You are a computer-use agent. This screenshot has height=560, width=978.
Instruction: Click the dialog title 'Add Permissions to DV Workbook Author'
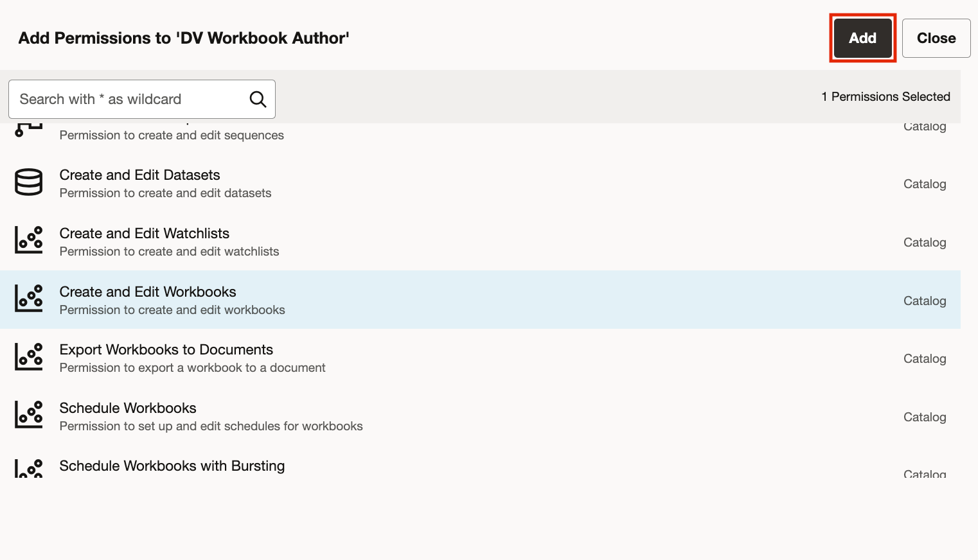[184, 38]
